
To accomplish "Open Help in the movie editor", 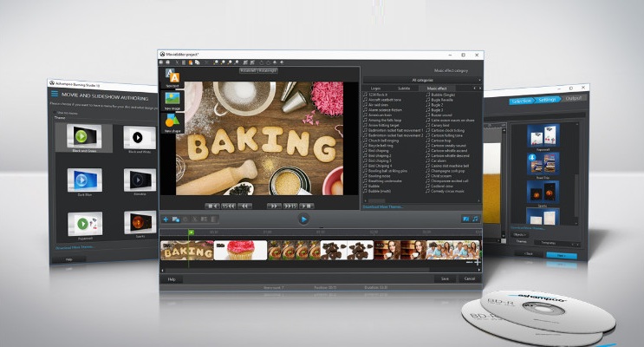I will coord(172,279).
